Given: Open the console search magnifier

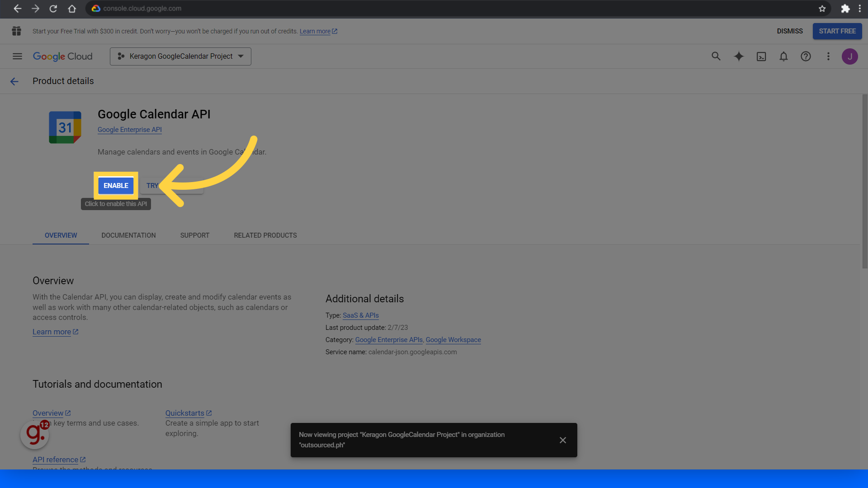Looking at the screenshot, I should click(x=716, y=56).
